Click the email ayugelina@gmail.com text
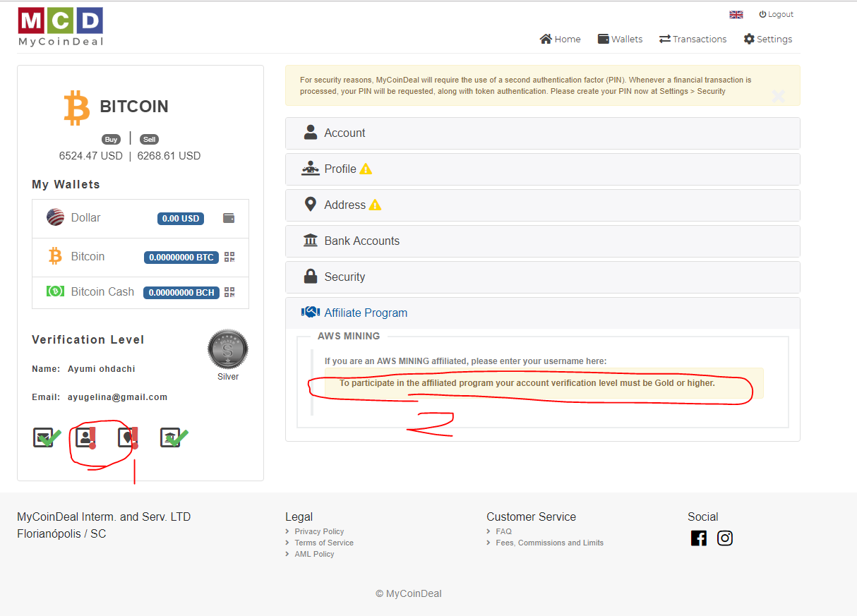 tap(118, 397)
